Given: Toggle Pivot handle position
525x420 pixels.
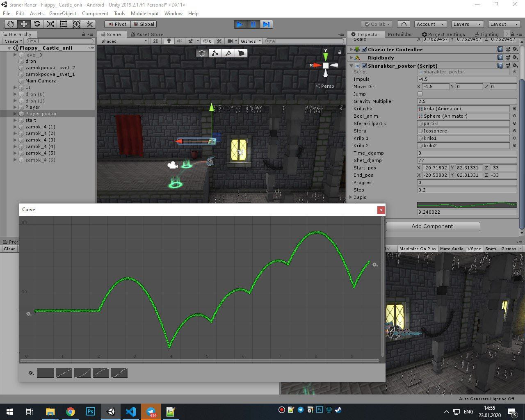Looking at the screenshot, I should pyautogui.click(x=117, y=24).
